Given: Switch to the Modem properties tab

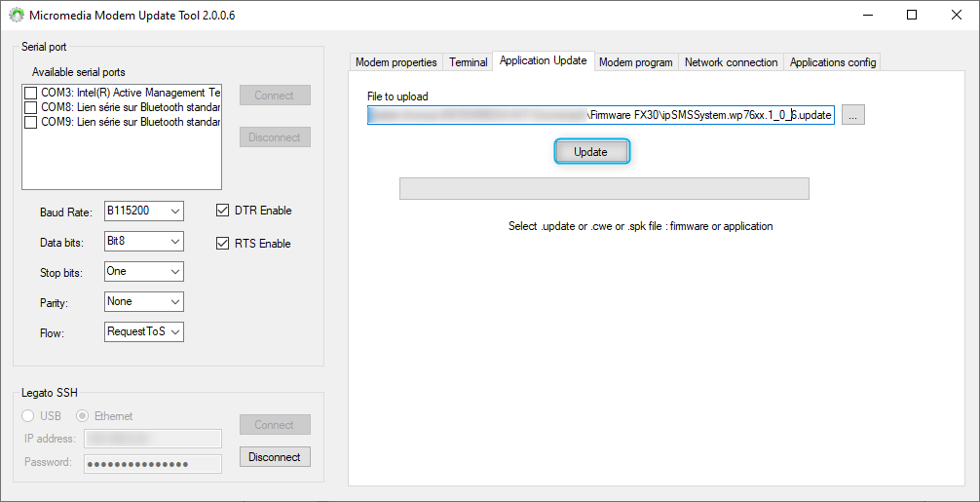Looking at the screenshot, I should pos(396,62).
